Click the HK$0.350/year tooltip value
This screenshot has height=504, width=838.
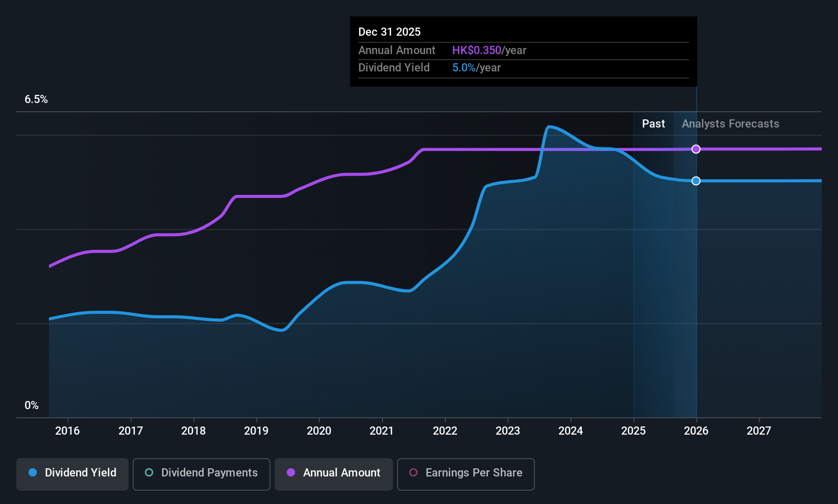[x=489, y=51]
